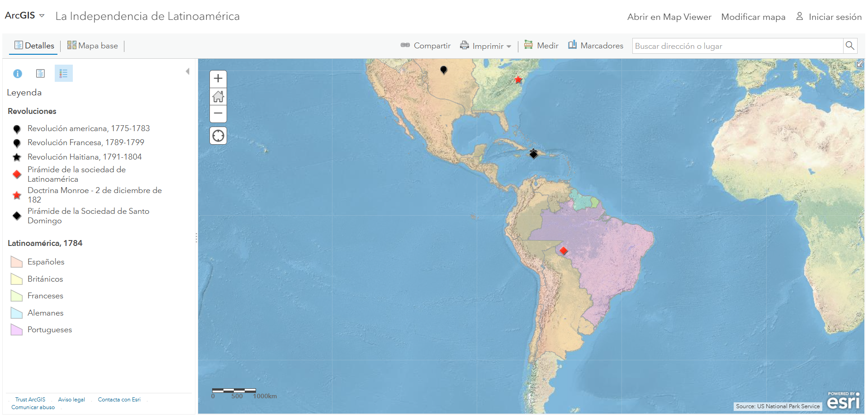Click the Portugueses purple legend swatch
Viewport: 868px width, 415px height.
(x=17, y=330)
